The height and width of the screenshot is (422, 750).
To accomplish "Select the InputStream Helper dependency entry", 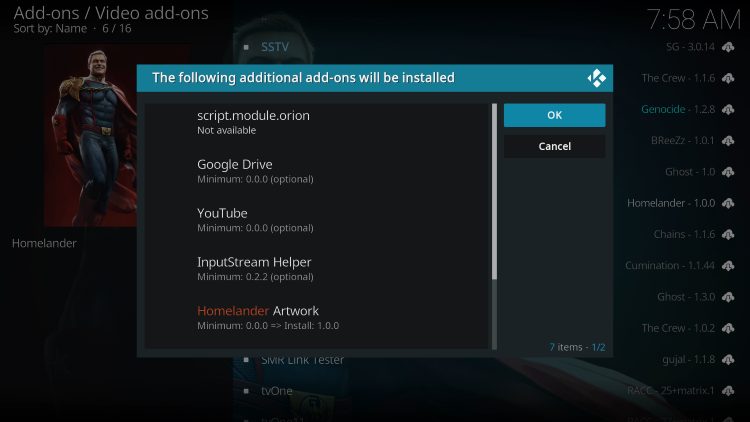I will (x=318, y=269).
